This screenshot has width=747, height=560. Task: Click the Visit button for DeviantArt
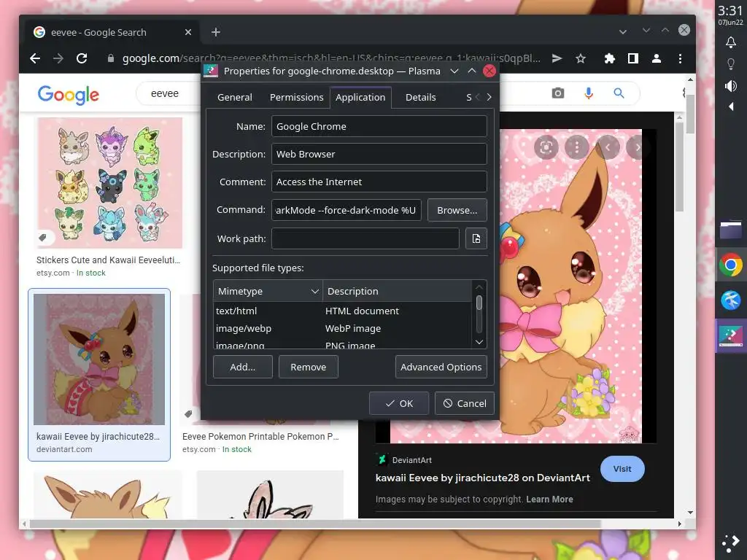pyautogui.click(x=622, y=469)
